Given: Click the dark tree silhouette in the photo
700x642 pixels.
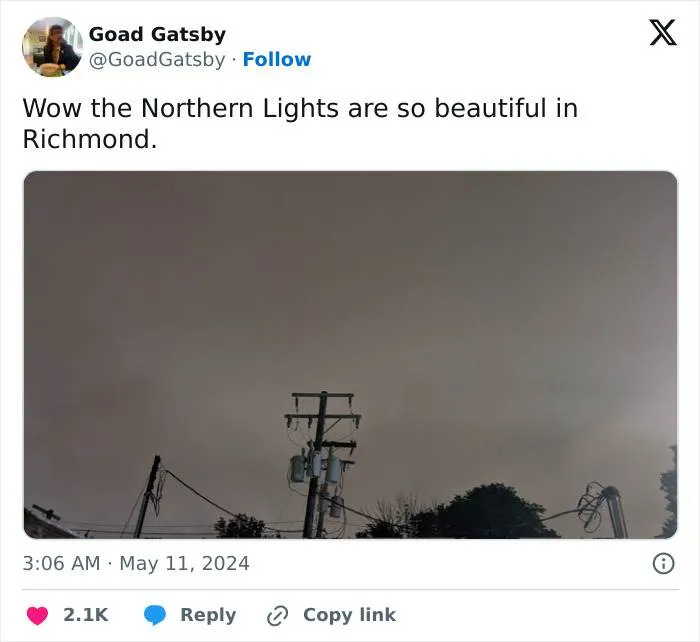Looking at the screenshot, I should 480,512.
